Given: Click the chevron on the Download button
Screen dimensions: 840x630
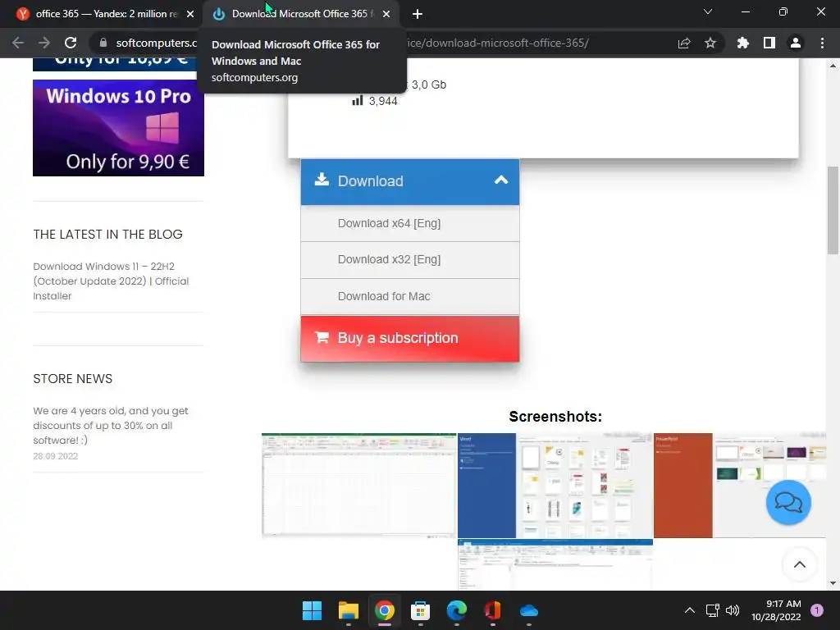Looking at the screenshot, I should click(x=501, y=180).
